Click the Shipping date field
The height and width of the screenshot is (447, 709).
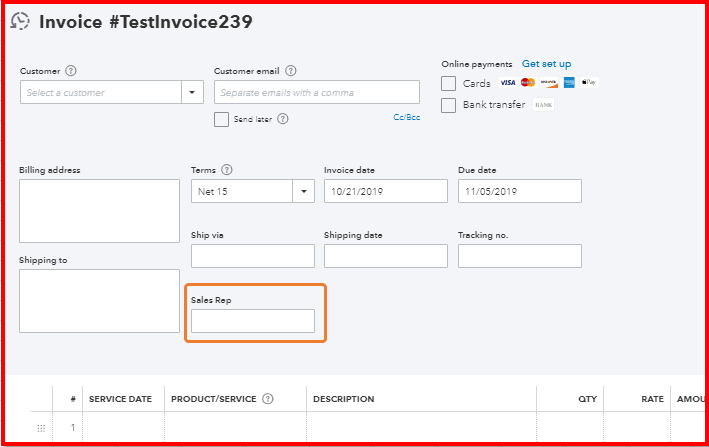[386, 256]
